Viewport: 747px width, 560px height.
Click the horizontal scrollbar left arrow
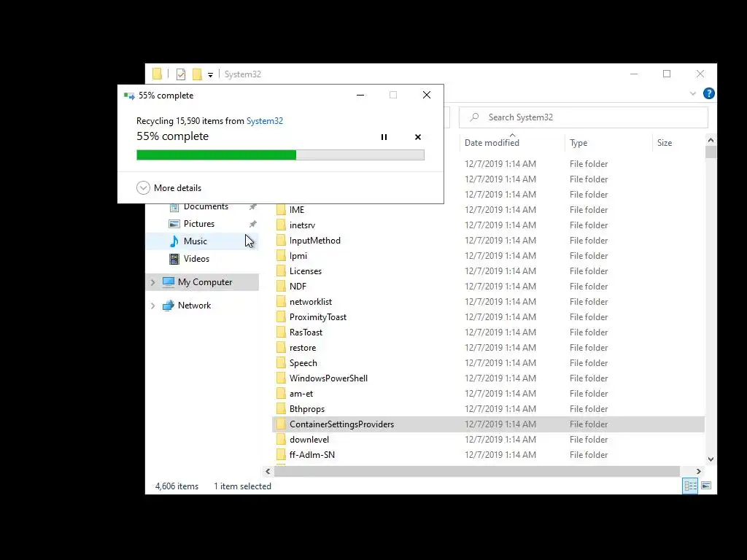[268, 472]
